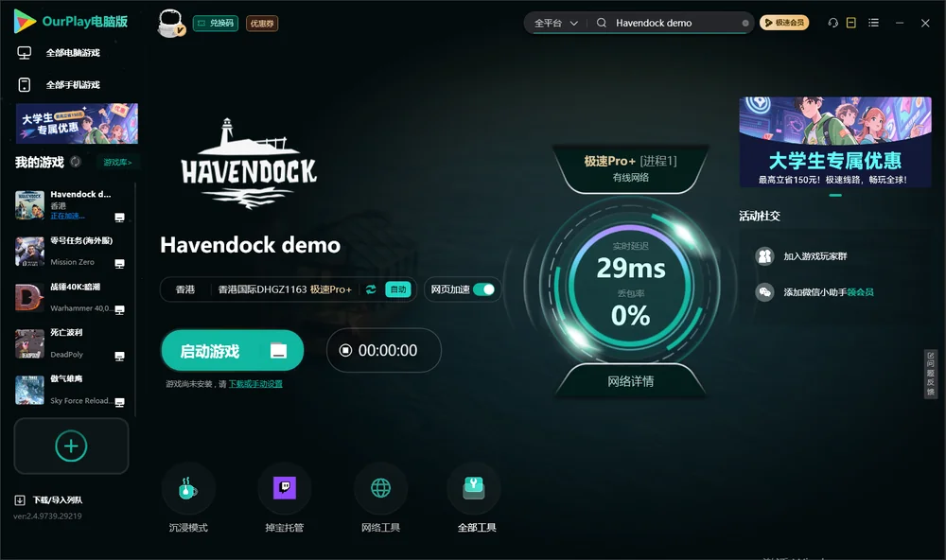Open the 香港 region selector

coord(185,289)
